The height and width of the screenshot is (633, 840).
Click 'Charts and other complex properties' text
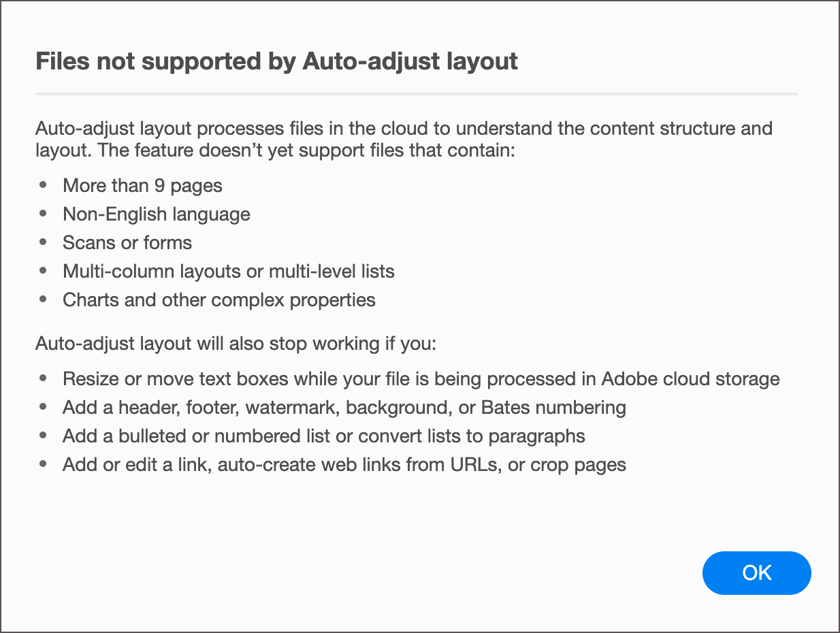219,299
